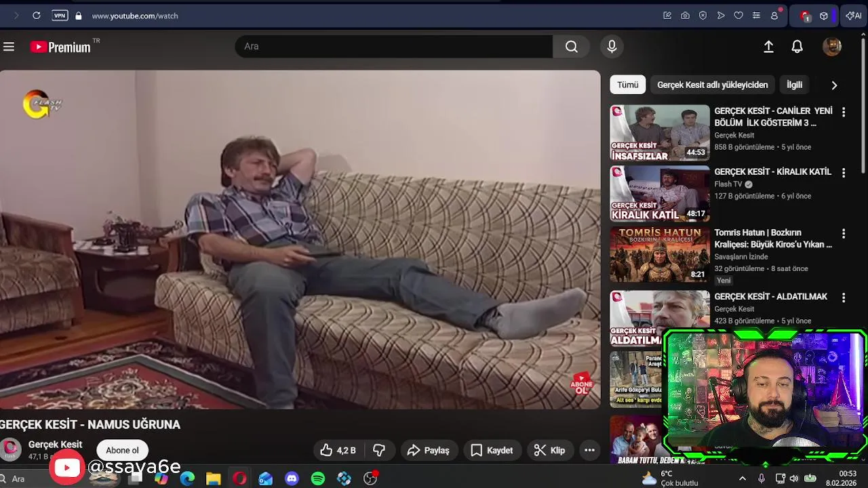Open 'Savaşların İzinde' channel name
This screenshot has height=488, width=868.
[741, 257]
